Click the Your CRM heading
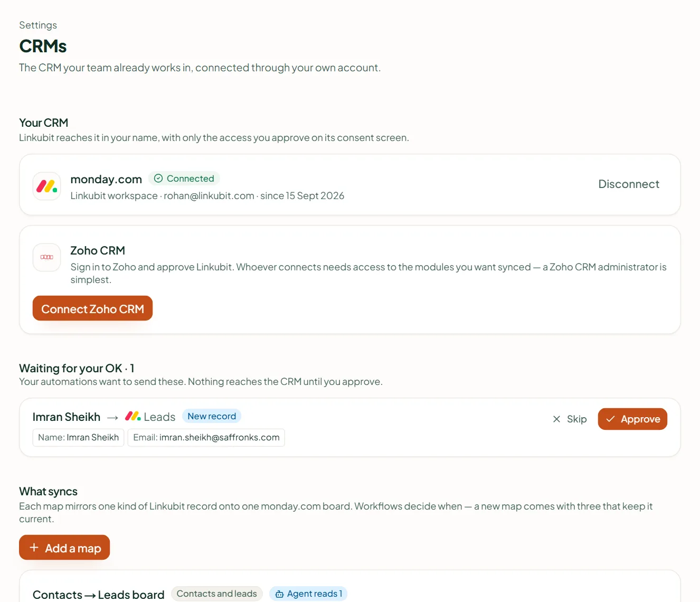 coord(44,123)
